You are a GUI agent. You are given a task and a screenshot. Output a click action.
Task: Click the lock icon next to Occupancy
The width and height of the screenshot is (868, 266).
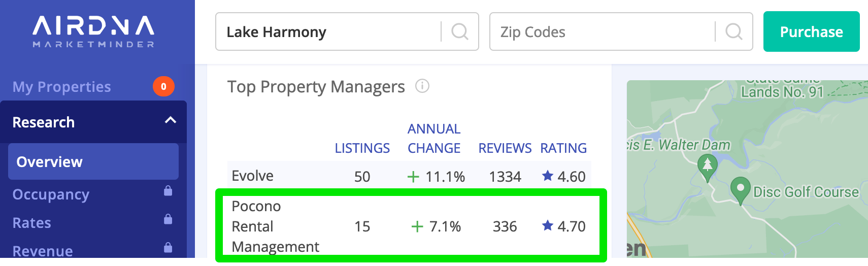168,191
